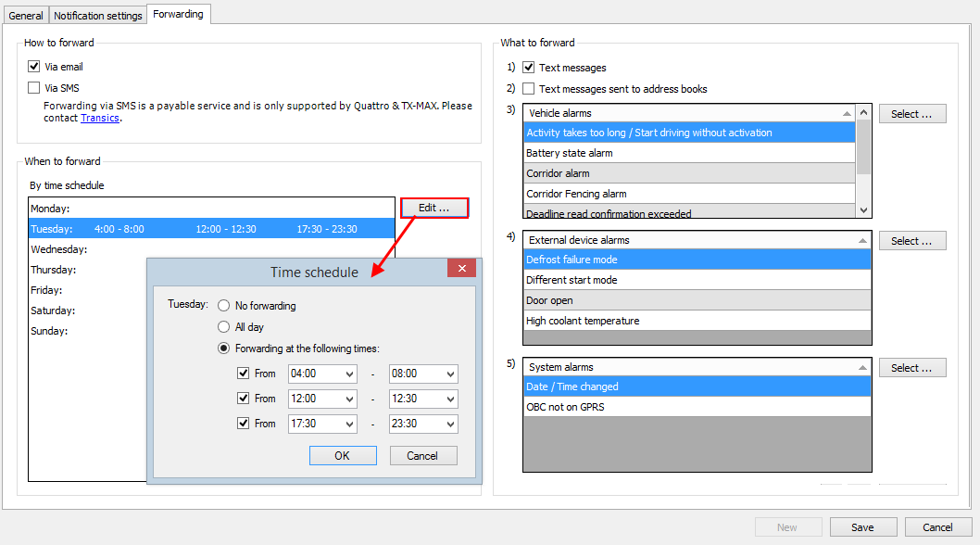Open the Notification settings tab
Image resolution: width=980 pixels, height=545 pixels.
pos(98,16)
